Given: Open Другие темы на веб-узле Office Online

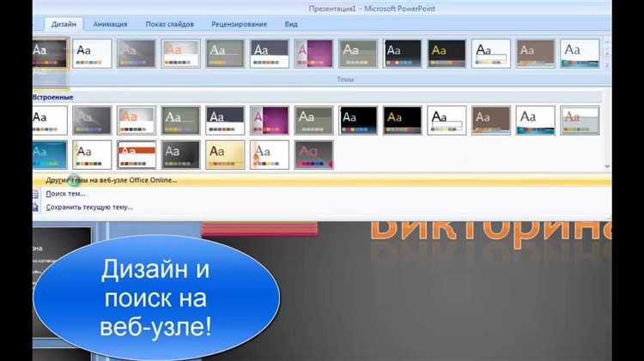Looking at the screenshot, I should pyautogui.click(x=112, y=180).
